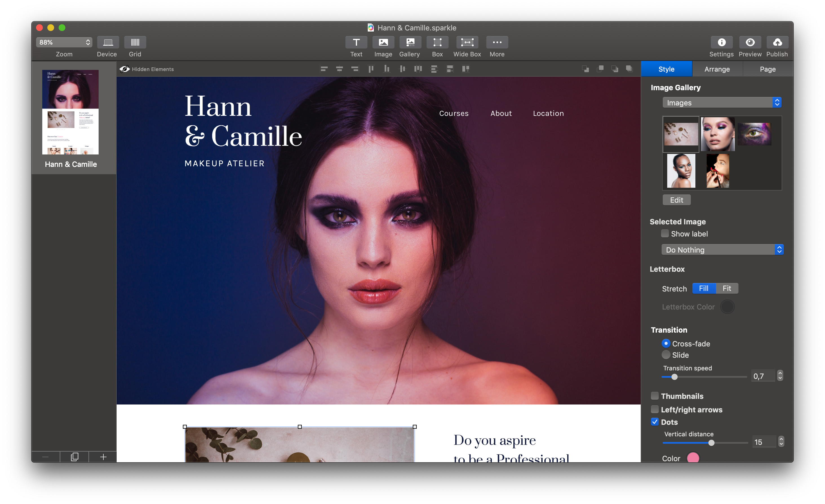Choose Fit in Letterbox stretch options

click(x=727, y=288)
